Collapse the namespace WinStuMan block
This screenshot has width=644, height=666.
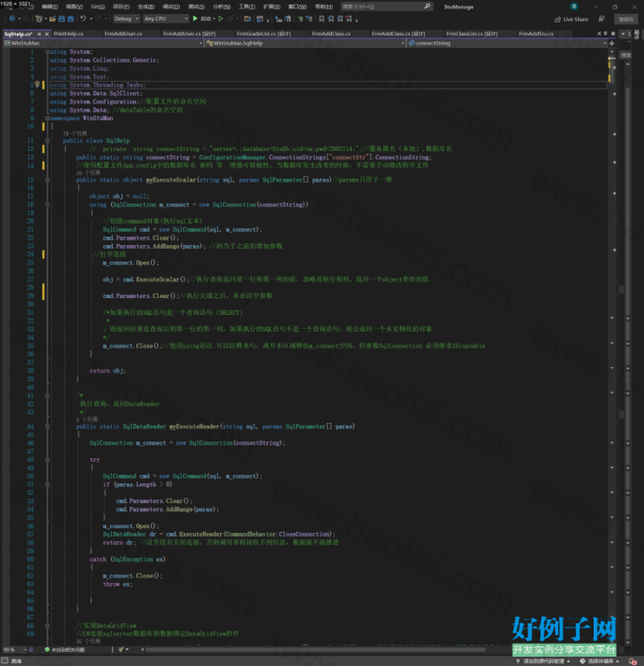click(48, 118)
